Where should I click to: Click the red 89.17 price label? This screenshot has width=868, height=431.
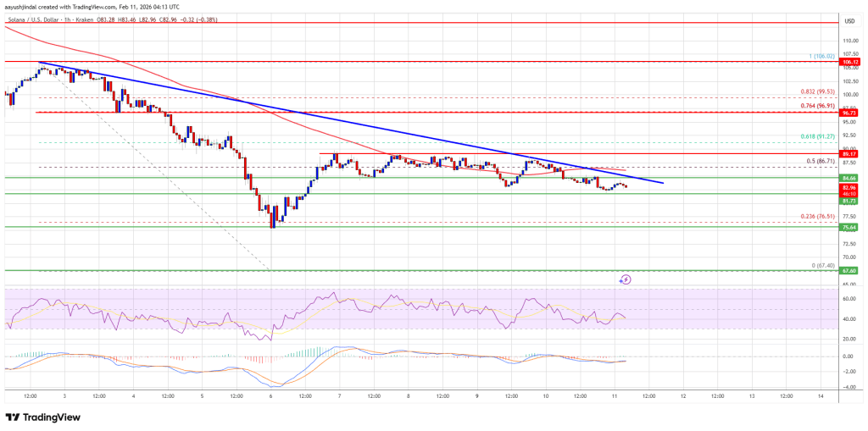849,153
